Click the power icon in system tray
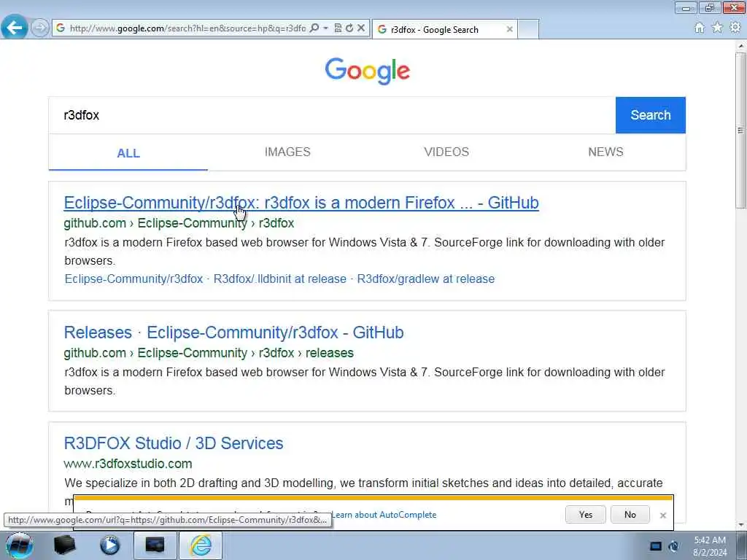The image size is (747, 560). 673,546
